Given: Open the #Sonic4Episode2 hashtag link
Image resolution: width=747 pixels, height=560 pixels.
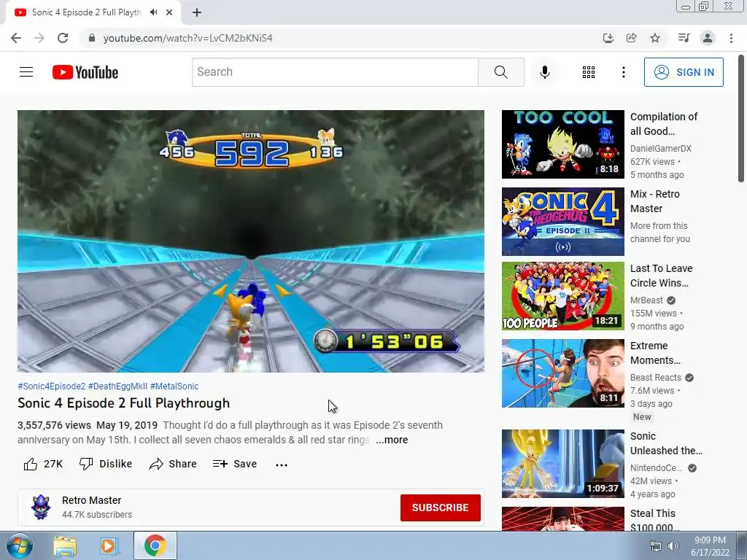Looking at the screenshot, I should [52, 386].
